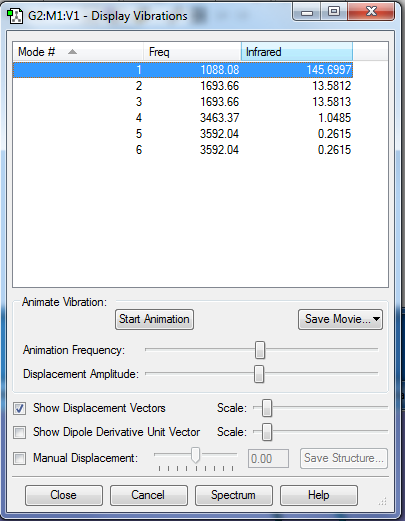This screenshot has height=521, width=405.
Task: Click the GaussView icon in title bar
Action: point(15,17)
